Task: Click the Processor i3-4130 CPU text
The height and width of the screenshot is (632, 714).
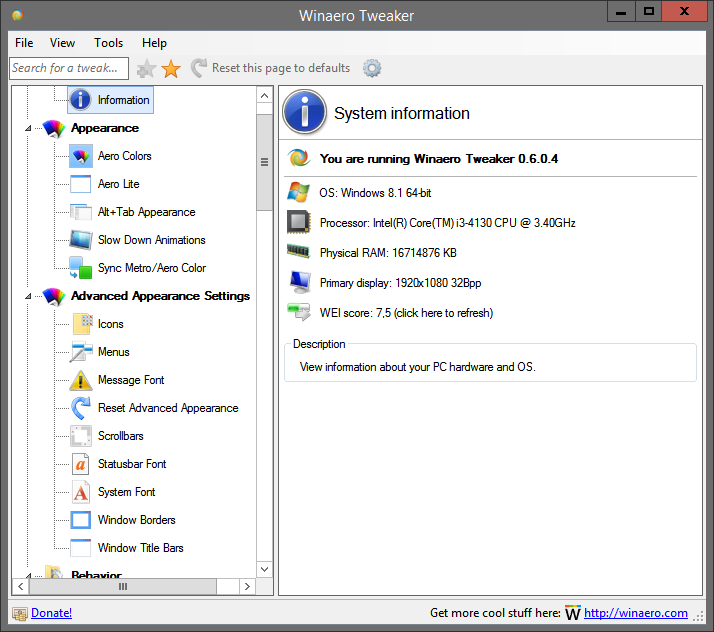Action: (448, 223)
